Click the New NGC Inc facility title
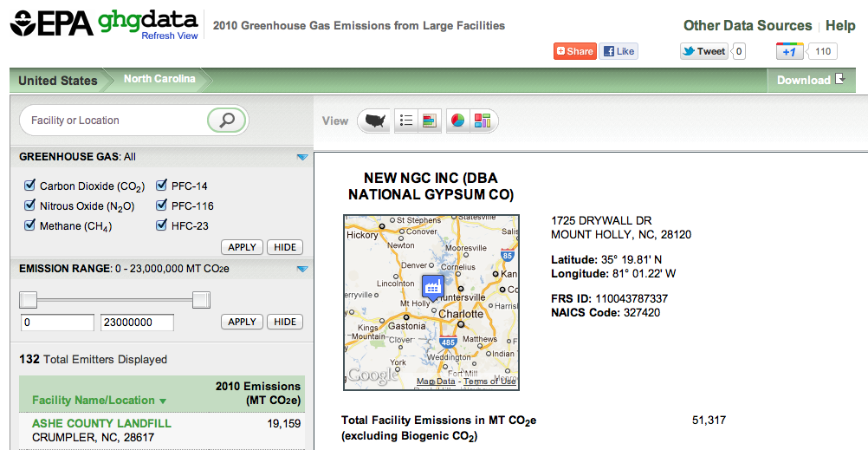This screenshot has width=868, height=450. click(431, 186)
